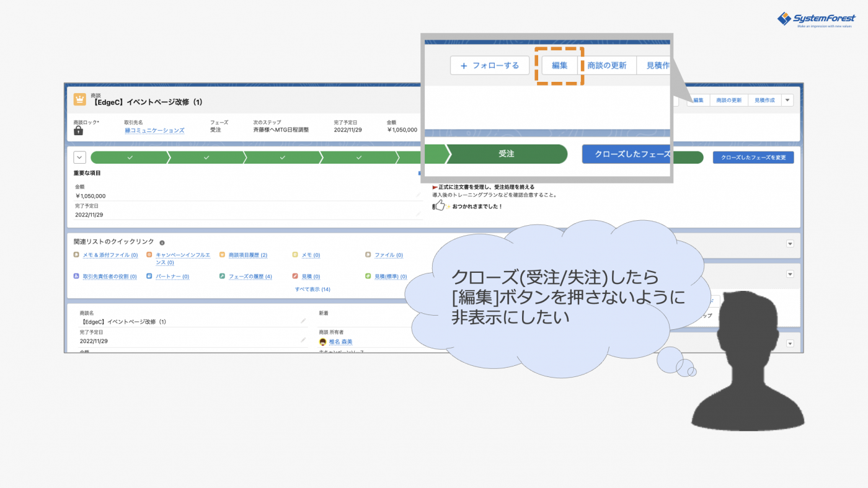Image resolution: width=868 pixels, height=488 pixels.
Task: Click すべて表示 (14) to show all related lists
Action: tap(312, 289)
